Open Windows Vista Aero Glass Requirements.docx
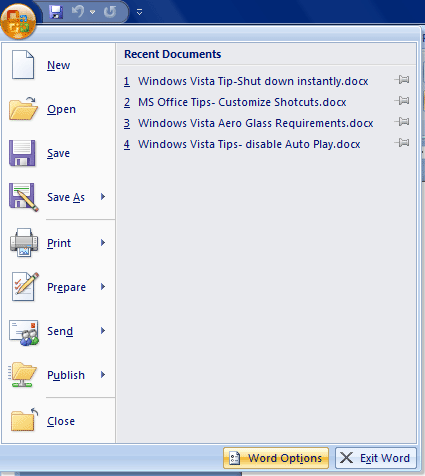This screenshot has width=425, height=476. tap(255, 123)
